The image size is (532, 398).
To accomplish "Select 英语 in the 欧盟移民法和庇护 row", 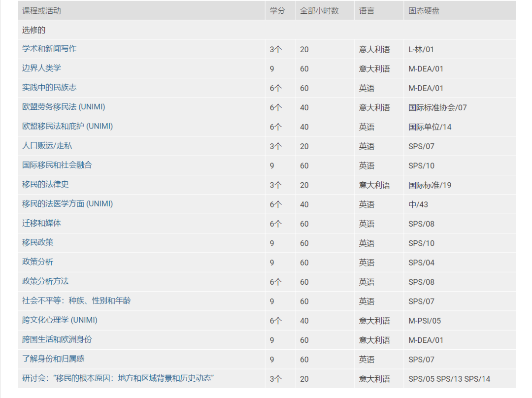I will (366, 127).
